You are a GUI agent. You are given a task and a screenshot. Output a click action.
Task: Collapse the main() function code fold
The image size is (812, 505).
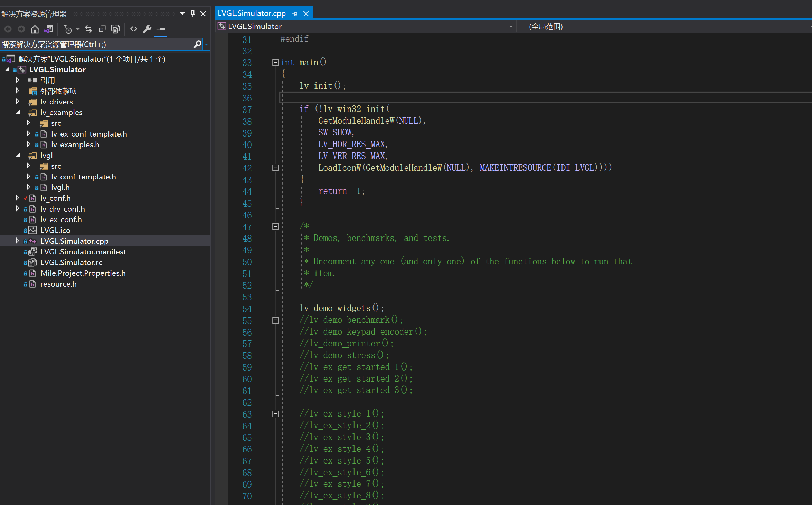275,63
